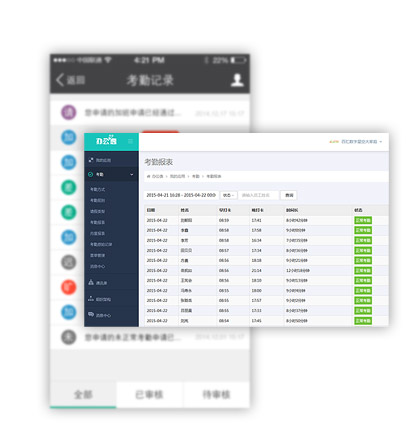Click the teal app logo in the sidebar
Image resolution: width=408 pixels, height=436 pixels.
pyautogui.click(x=106, y=141)
